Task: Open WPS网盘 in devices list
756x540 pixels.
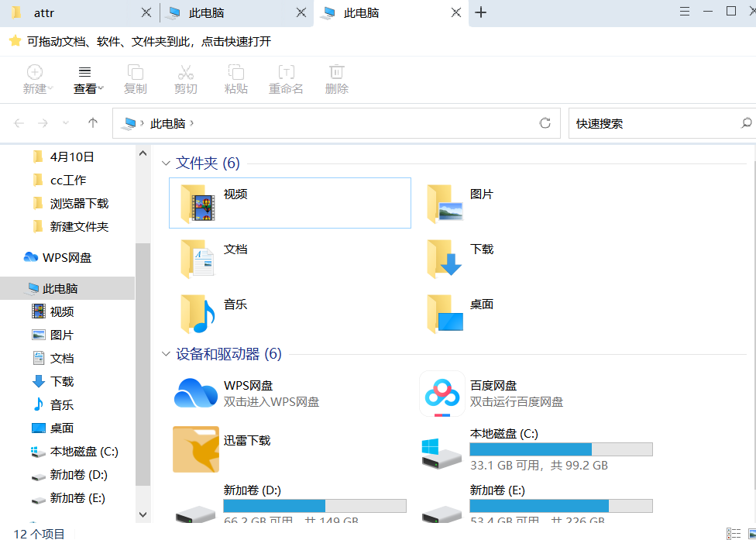Action: [195, 393]
